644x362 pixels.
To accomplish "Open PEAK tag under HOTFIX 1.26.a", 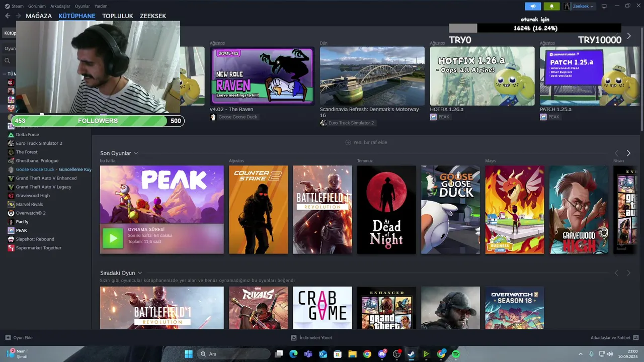I will [440, 117].
